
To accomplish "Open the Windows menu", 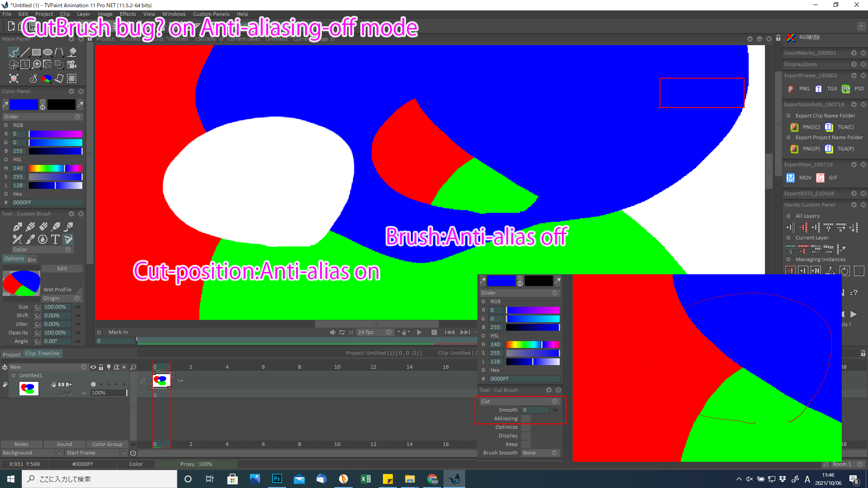I will [174, 14].
